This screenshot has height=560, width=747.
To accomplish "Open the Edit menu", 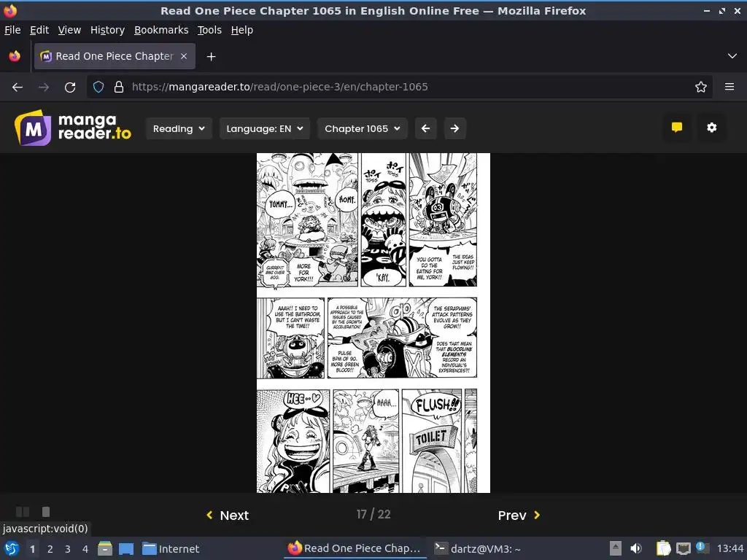I will point(39,30).
